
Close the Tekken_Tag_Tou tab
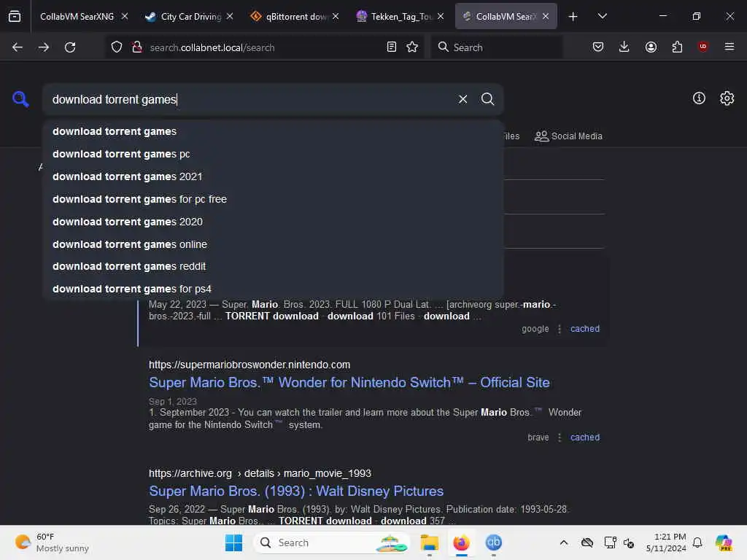[441, 16]
